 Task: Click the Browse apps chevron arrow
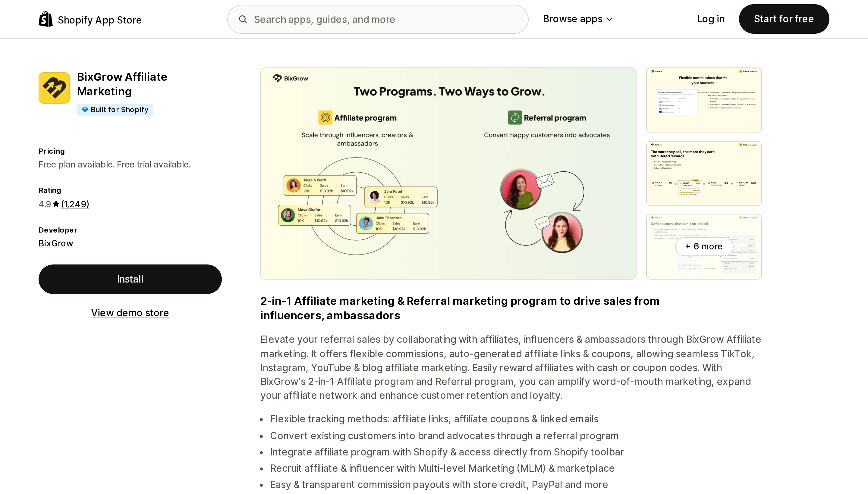(609, 19)
